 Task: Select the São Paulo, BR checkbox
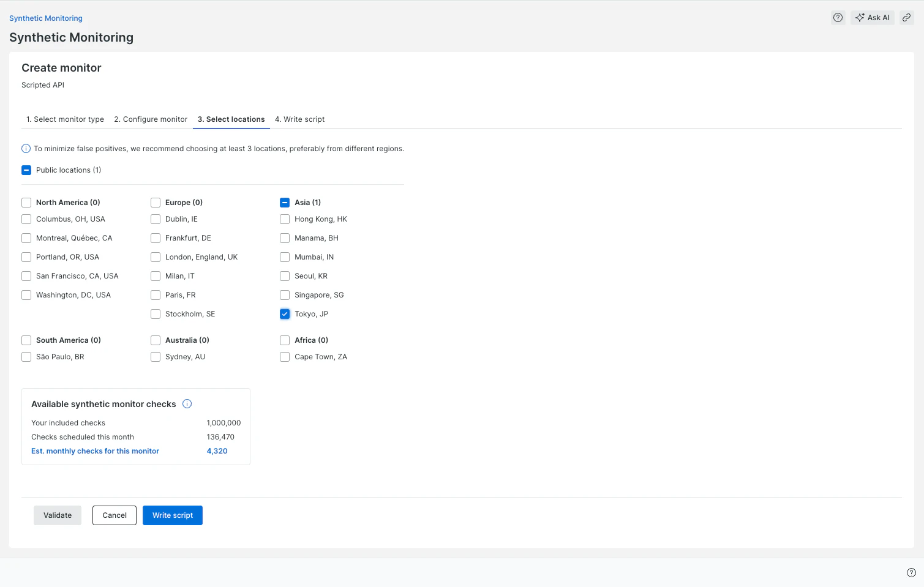26,357
